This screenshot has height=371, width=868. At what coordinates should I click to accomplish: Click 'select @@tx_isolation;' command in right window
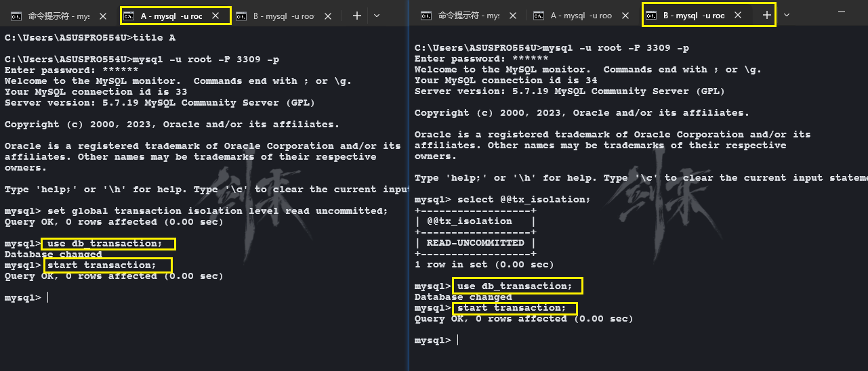(524, 199)
